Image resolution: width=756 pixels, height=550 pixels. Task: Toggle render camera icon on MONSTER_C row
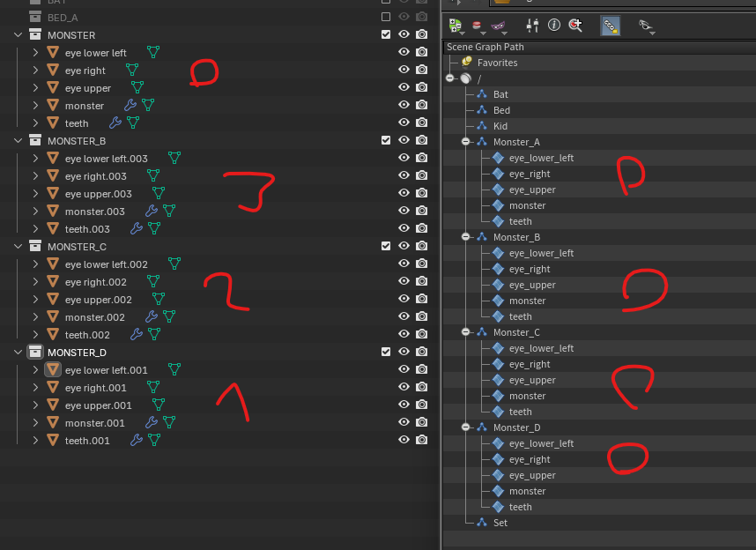click(x=422, y=246)
